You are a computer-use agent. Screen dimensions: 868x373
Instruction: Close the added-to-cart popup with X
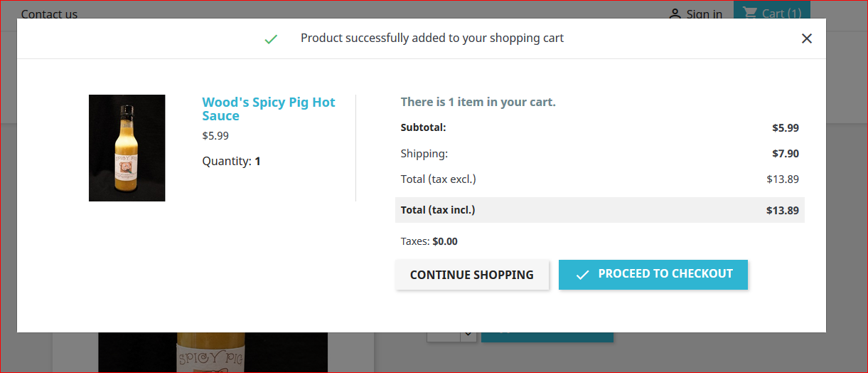pos(806,38)
